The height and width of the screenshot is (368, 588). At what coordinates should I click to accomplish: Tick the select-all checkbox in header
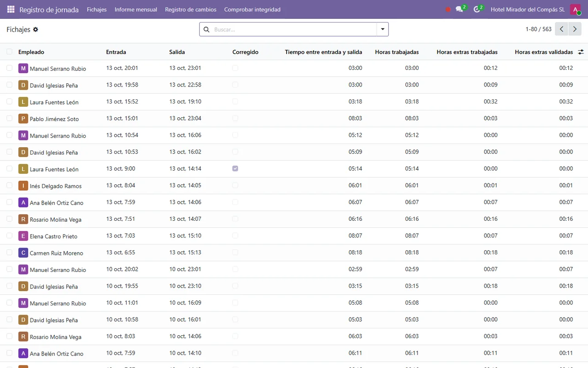tap(9, 52)
